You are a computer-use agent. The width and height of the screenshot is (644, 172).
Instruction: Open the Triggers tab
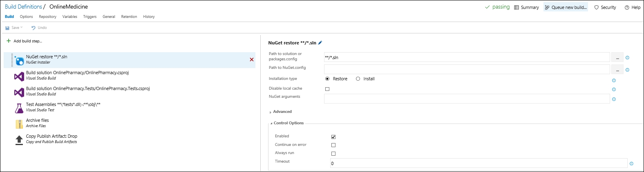point(90,17)
